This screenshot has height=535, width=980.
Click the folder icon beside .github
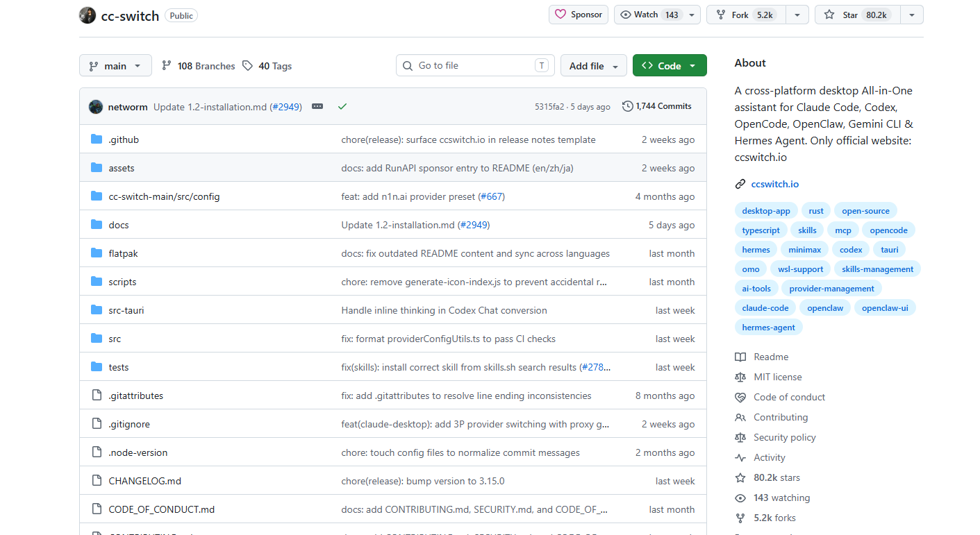tap(97, 139)
